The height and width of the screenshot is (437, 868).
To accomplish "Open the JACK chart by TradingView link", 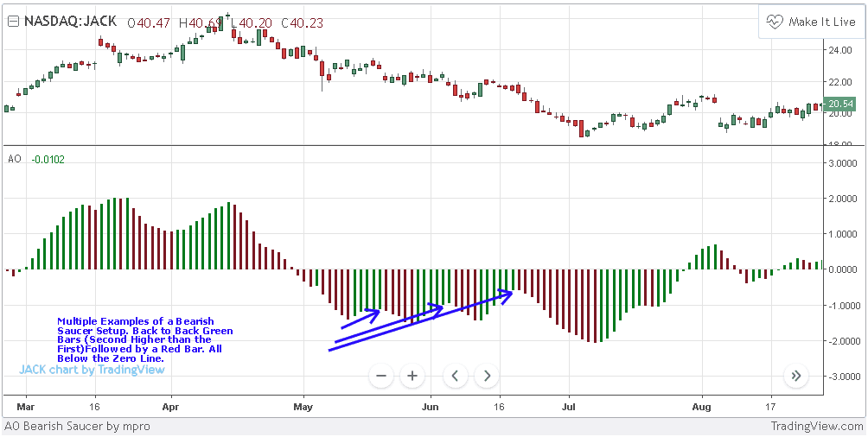I will (x=93, y=370).
